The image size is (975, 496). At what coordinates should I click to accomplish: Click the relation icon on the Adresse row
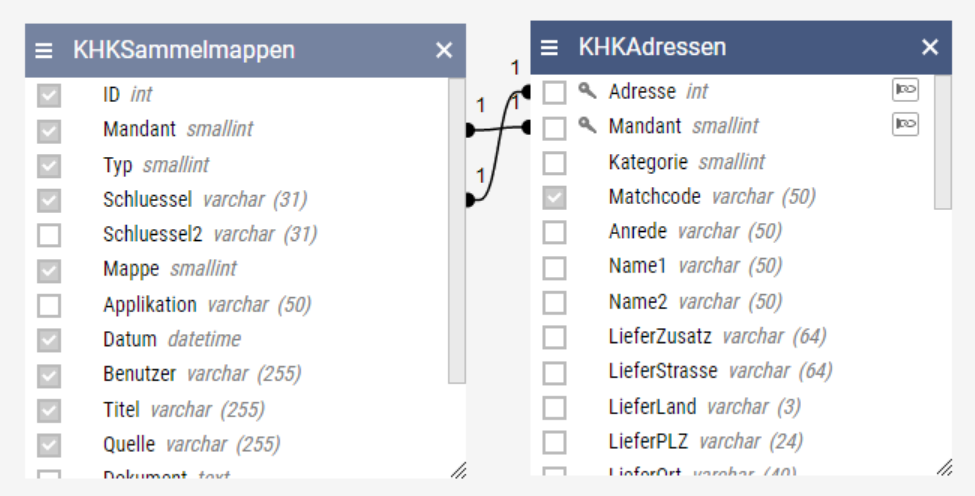[905, 90]
